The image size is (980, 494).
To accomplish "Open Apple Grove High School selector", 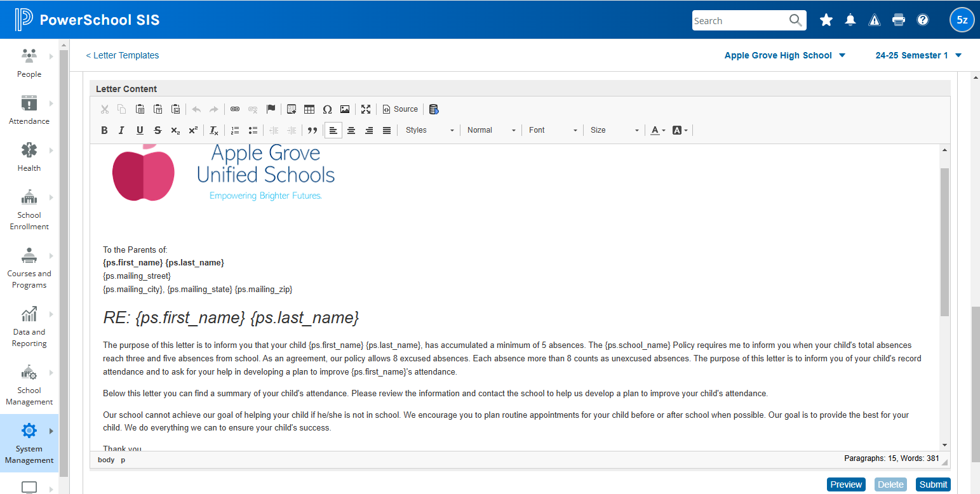I will [785, 55].
